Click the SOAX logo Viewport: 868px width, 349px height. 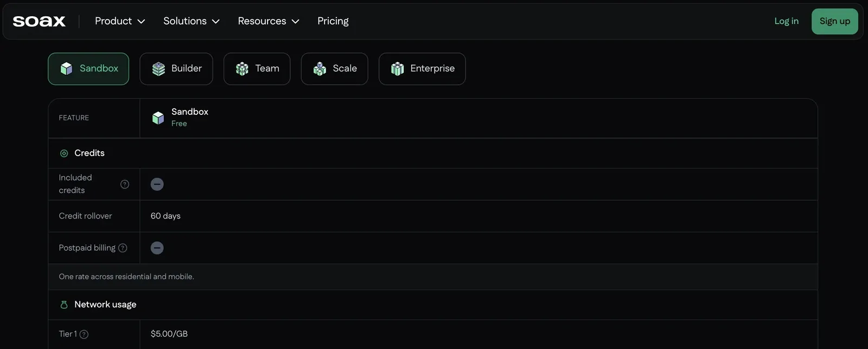pyautogui.click(x=39, y=21)
